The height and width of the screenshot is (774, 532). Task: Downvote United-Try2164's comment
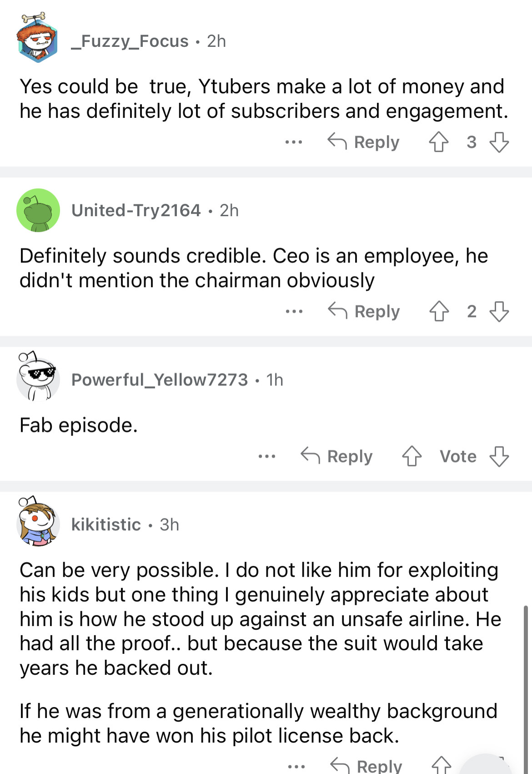coord(499,311)
